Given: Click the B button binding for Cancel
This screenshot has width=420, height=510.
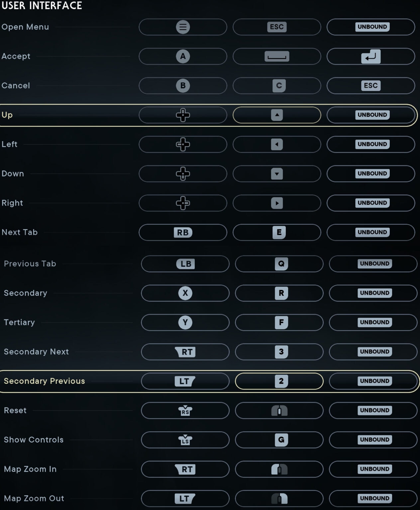Looking at the screenshot, I should point(182,85).
